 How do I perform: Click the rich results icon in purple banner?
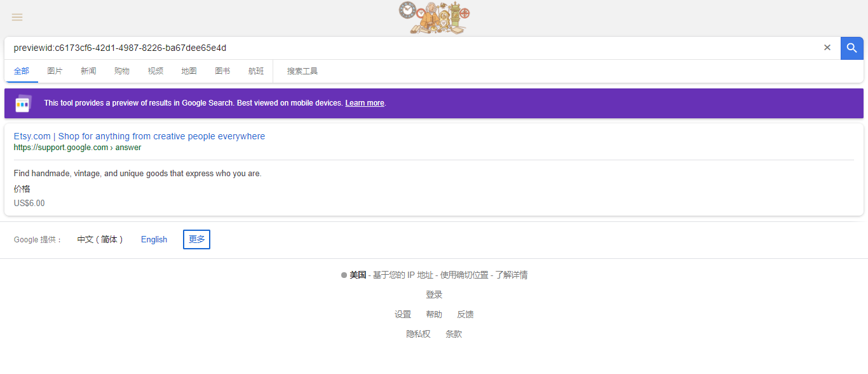tap(24, 103)
